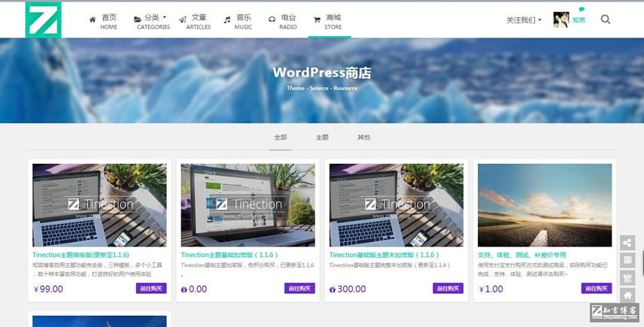Click the shopping cart icon beside 商城
Image resolution: width=644 pixels, height=327 pixels.
(x=317, y=20)
